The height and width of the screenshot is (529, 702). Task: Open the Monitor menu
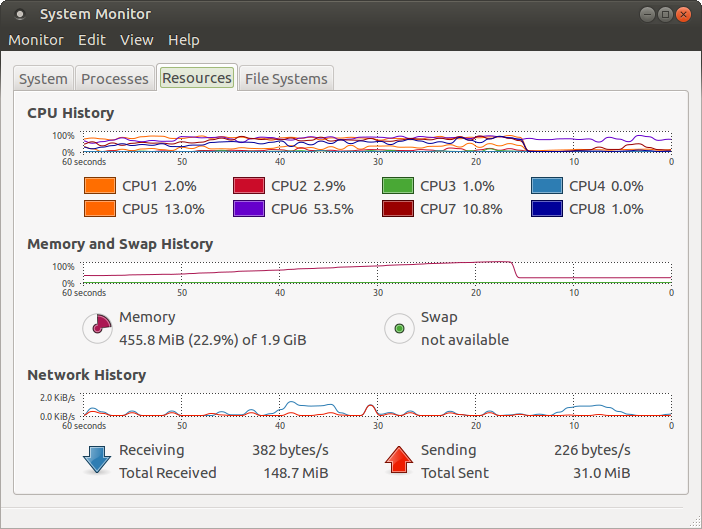36,40
